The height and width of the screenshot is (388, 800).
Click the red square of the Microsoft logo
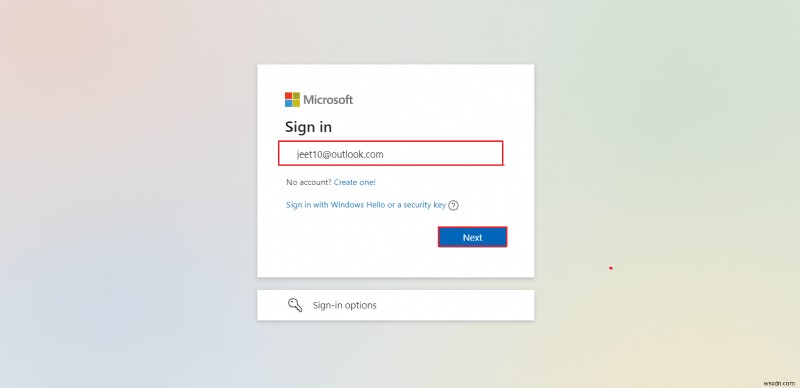pos(288,95)
